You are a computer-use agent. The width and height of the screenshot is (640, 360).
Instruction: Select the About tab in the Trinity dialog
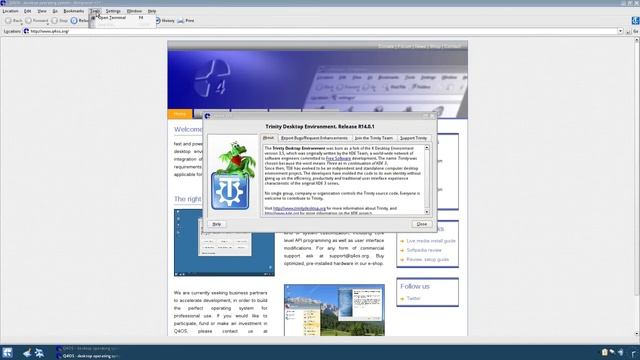[x=269, y=138]
